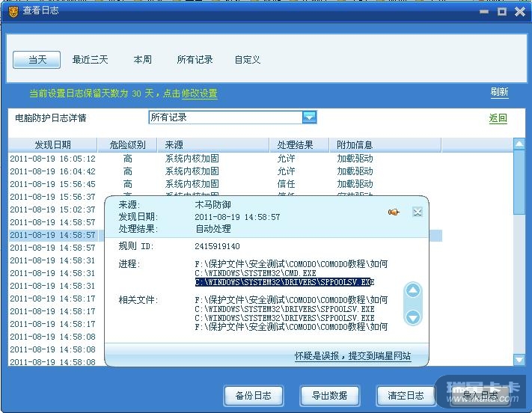Viewport: 532px width, 413px height.
Task: Click rule ID value 2415919140
Action: coord(217,246)
